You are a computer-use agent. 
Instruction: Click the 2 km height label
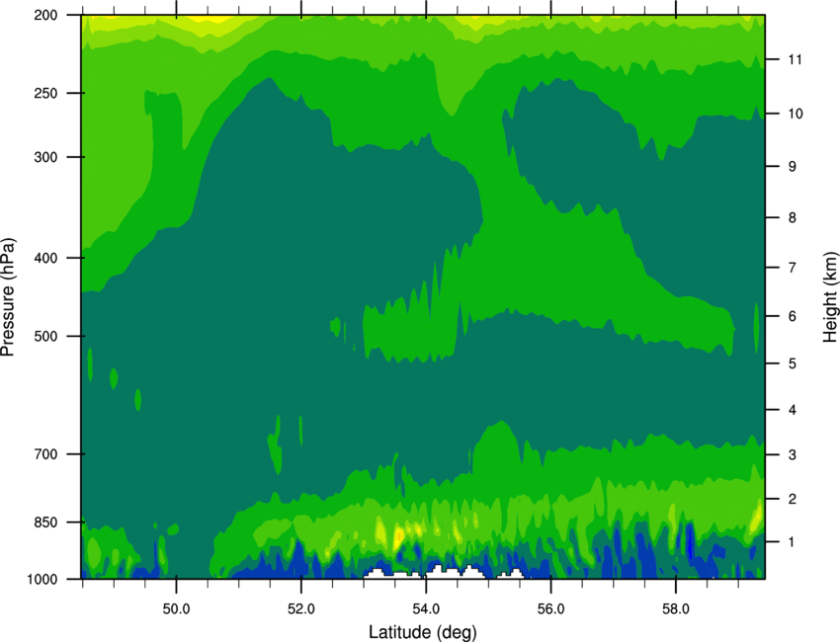click(793, 499)
